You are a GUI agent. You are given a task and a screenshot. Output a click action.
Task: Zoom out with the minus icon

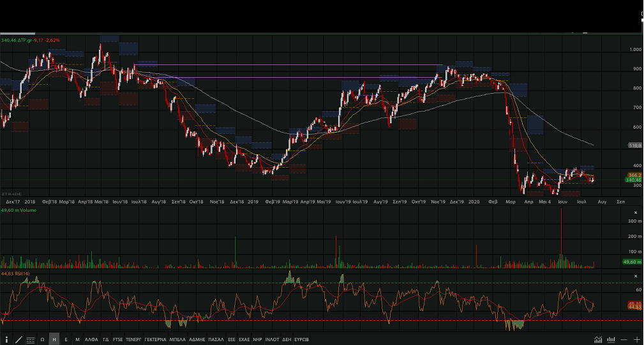(x=624, y=339)
